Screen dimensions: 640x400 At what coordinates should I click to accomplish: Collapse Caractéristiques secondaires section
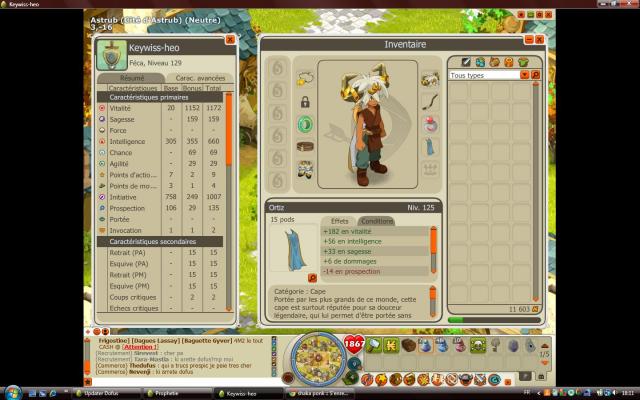click(x=160, y=241)
